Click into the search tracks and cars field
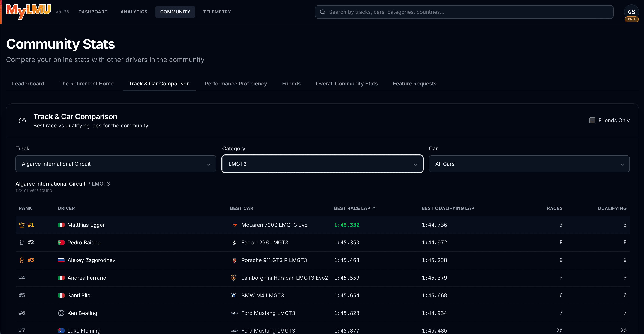The image size is (644, 334). pyautogui.click(x=468, y=12)
